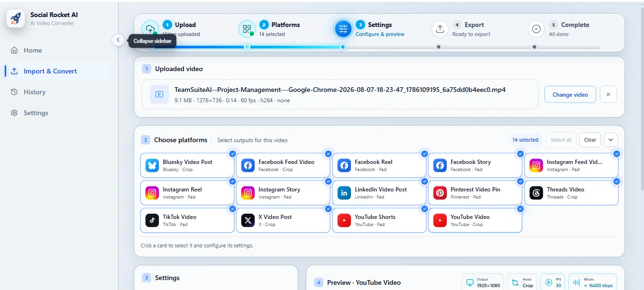Click the TikTok icon on TikTok Video card
The width and height of the screenshot is (644, 290).
point(152,220)
